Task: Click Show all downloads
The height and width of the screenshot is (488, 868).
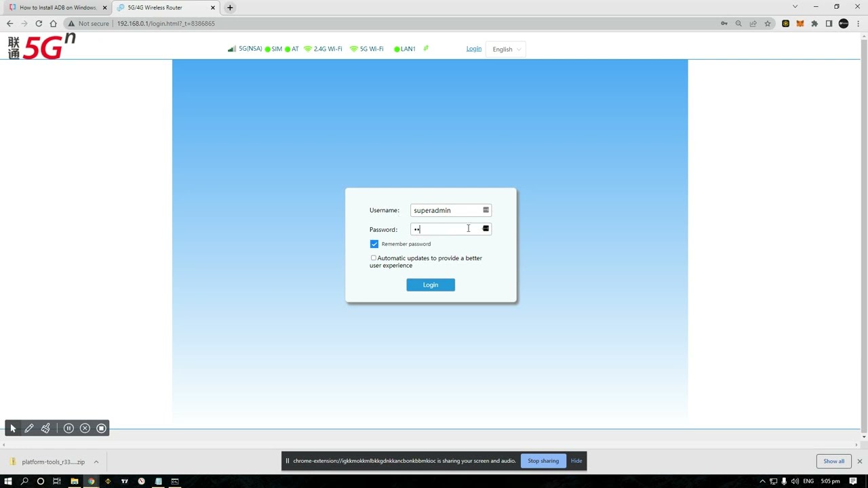Action: (x=833, y=461)
